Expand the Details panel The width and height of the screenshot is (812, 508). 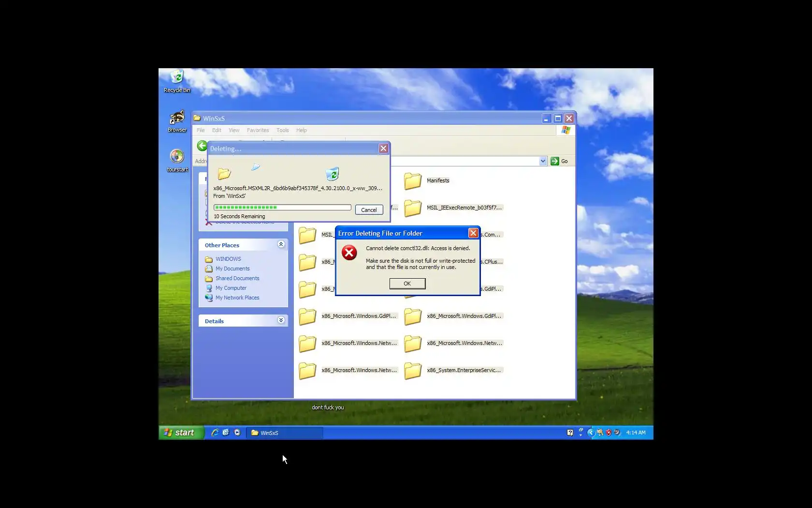pyautogui.click(x=281, y=320)
